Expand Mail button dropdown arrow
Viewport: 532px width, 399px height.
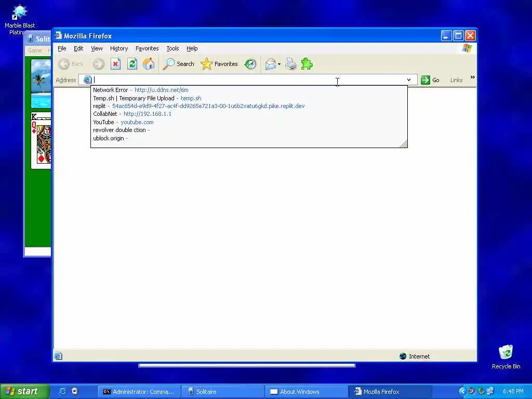tap(279, 64)
